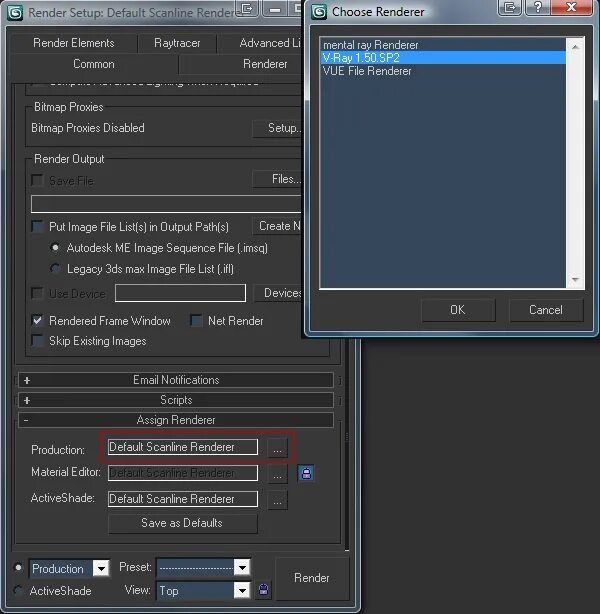This screenshot has height=614, width=600.
Task: Click the Production renderer name field
Action: coord(183,447)
